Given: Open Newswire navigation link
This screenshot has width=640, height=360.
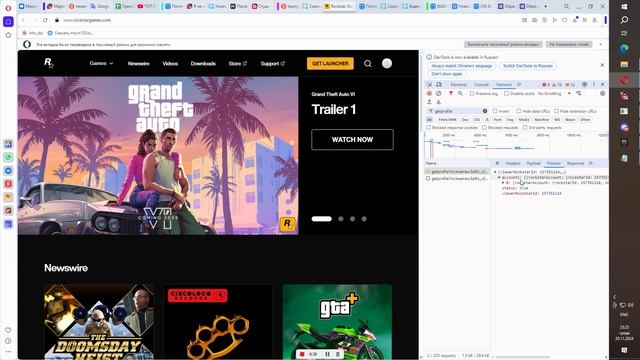Looking at the screenshot, I should tap(138, 64).
